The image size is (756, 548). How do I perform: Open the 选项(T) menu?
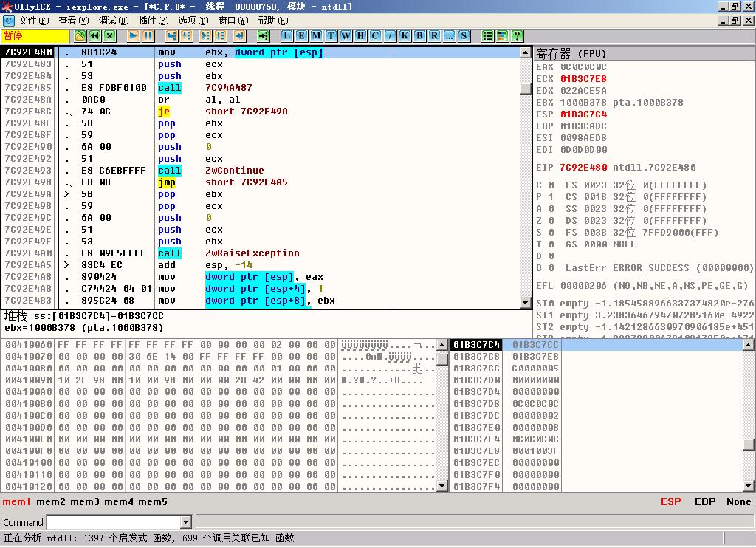(193, 20)
